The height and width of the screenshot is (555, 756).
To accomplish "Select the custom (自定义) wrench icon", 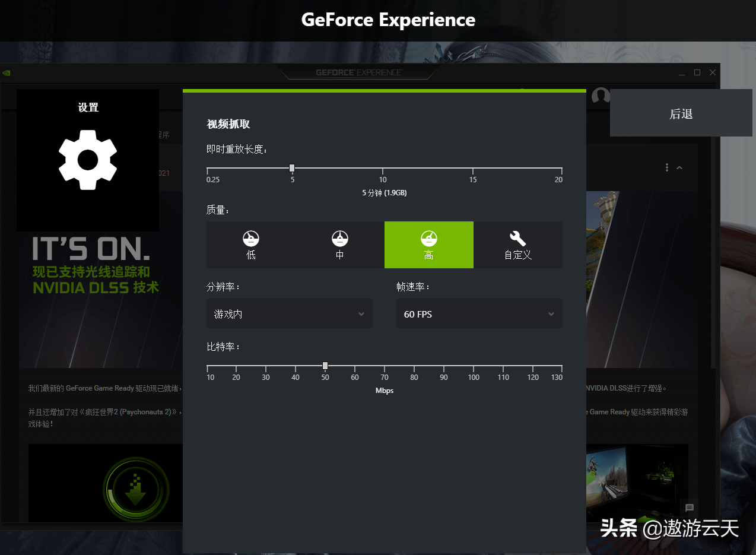I will click(517, 239).
